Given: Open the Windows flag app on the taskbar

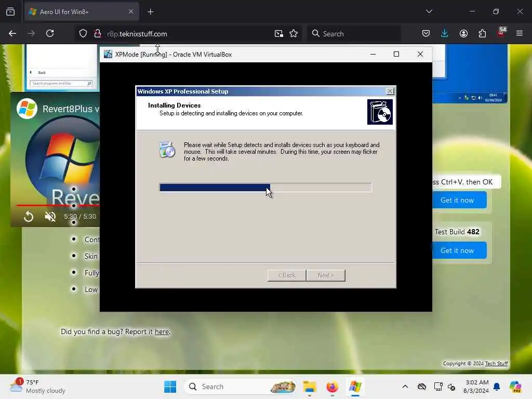Looking at the screenshot, I should [x=355, y=387].
